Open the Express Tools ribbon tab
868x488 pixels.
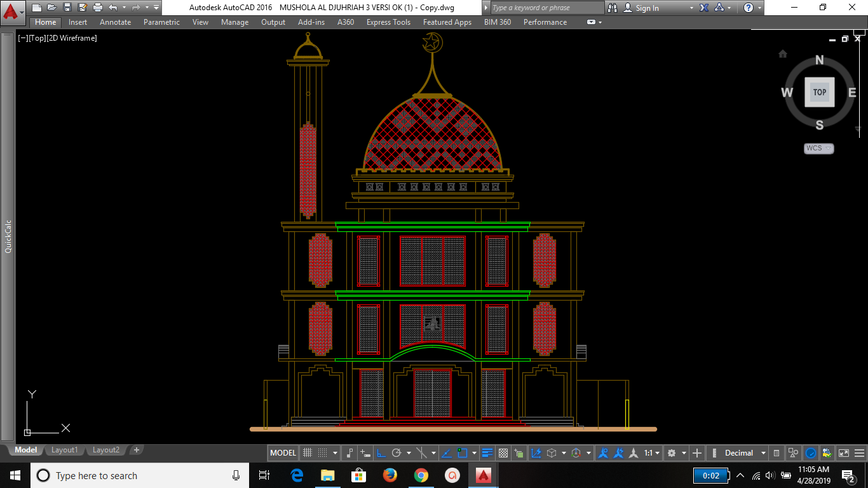point(388,22)
